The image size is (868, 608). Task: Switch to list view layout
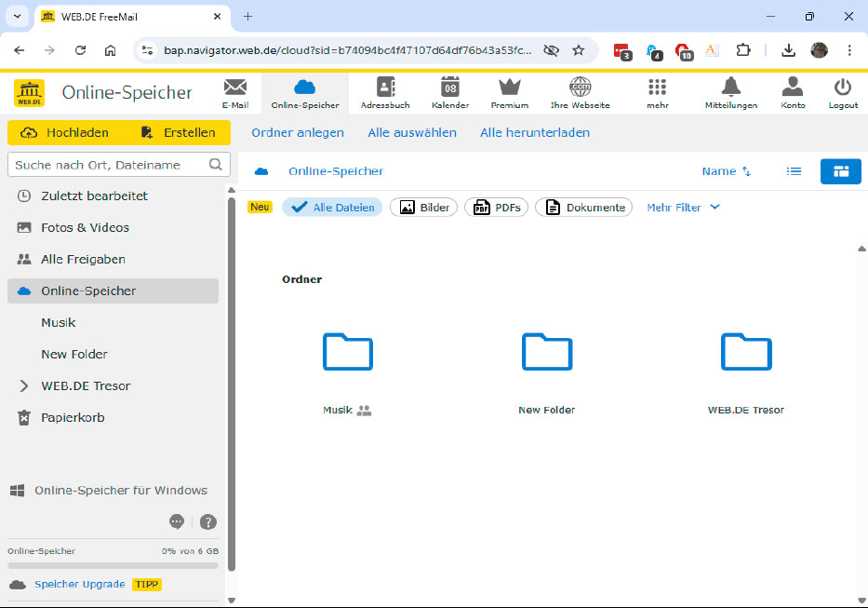(x=794, y=170)
